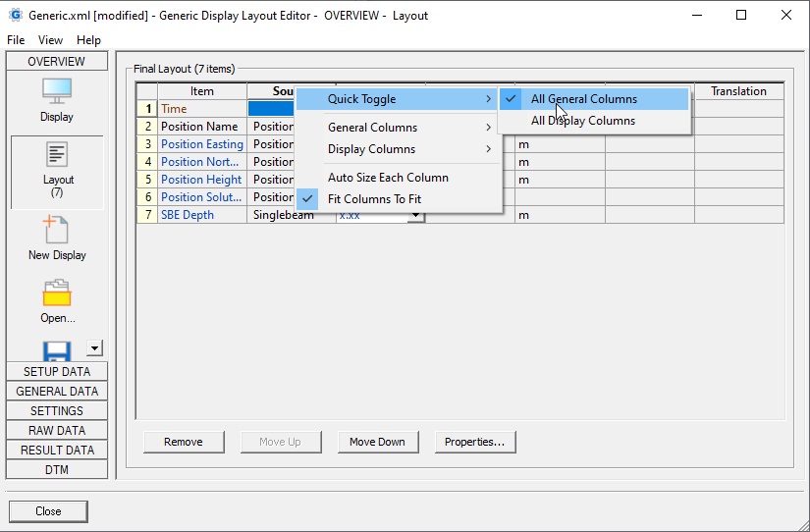Click the New Display icon

click(x=56, y=239)
